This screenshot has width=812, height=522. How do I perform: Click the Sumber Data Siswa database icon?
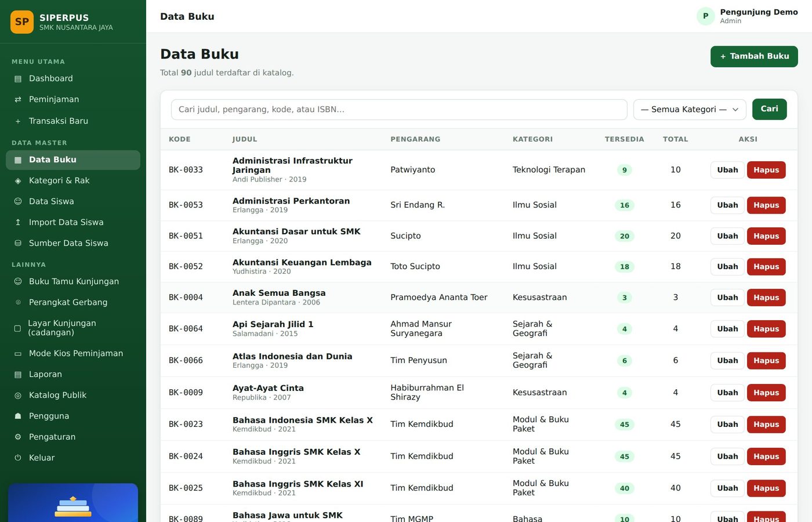(x=18, y=244)
